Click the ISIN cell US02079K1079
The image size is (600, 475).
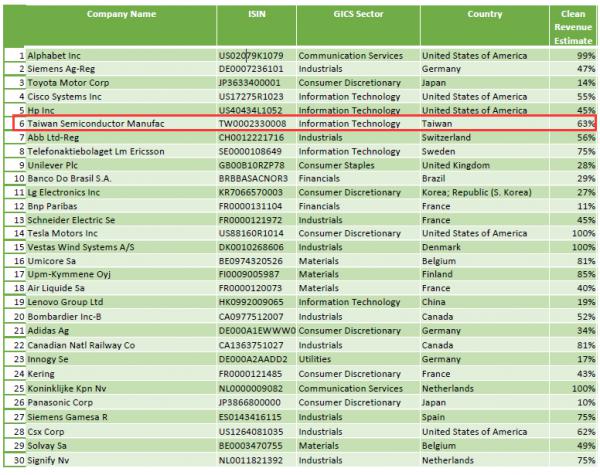click(256, 55)
